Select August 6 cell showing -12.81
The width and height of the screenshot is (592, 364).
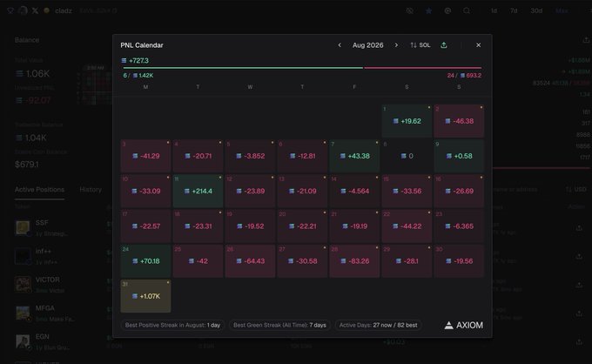302,156
